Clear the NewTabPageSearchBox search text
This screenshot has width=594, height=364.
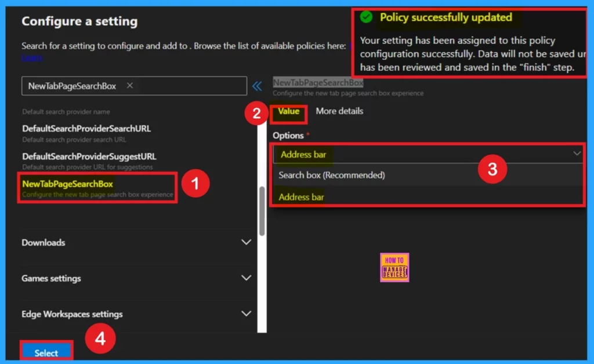pos(129,86)
